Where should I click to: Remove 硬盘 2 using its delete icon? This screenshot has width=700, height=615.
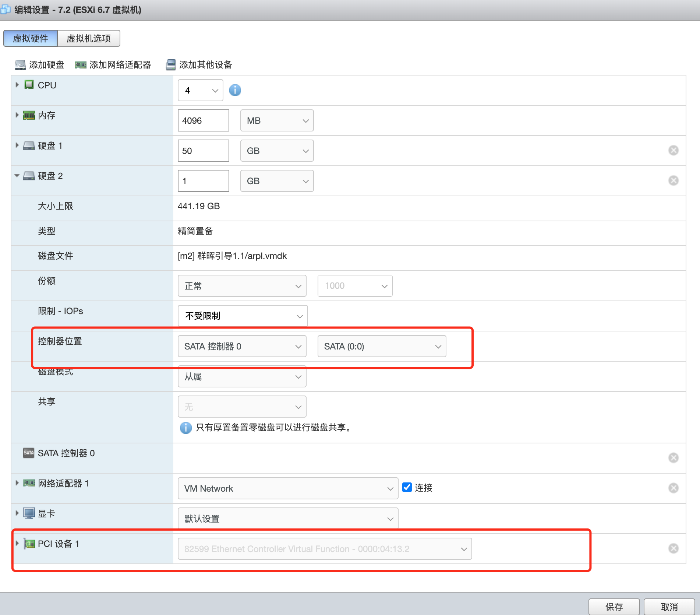(x=674, y=180)
